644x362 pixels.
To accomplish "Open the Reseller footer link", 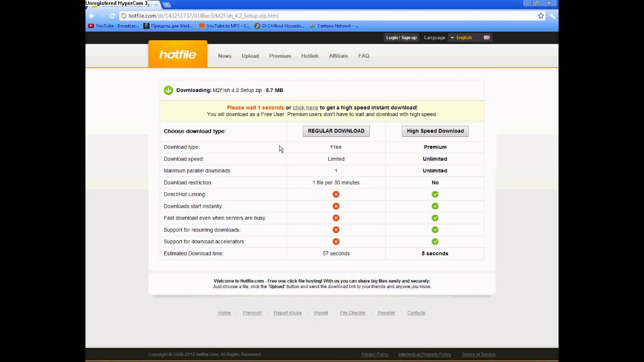I will [386, 313].
